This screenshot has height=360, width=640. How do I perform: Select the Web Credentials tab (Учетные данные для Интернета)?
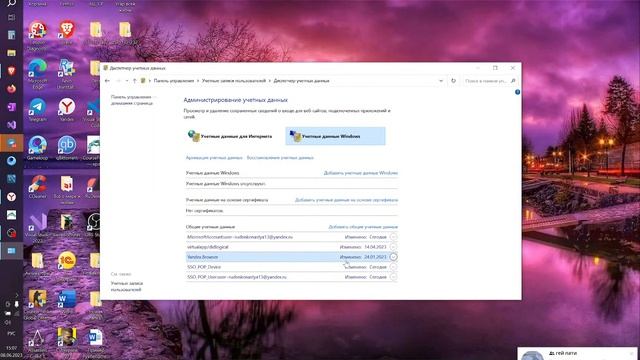click(x=230, y=136)
